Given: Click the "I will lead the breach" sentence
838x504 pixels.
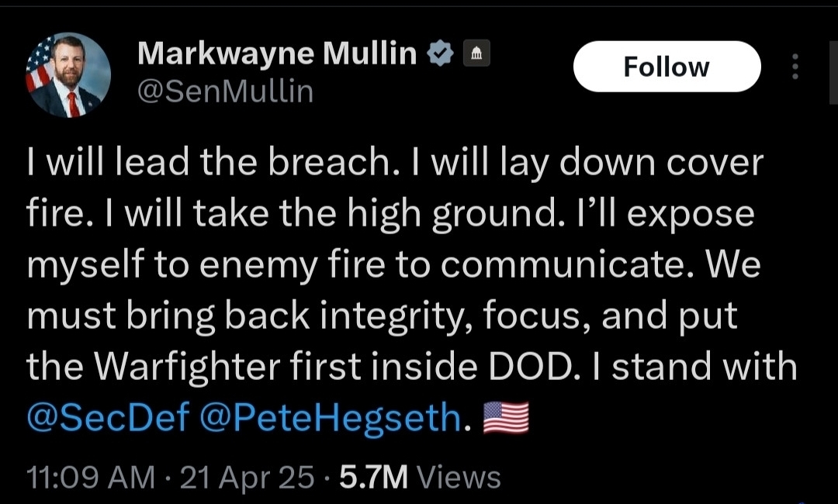Looking at the screenshot, I should point(205,164).
